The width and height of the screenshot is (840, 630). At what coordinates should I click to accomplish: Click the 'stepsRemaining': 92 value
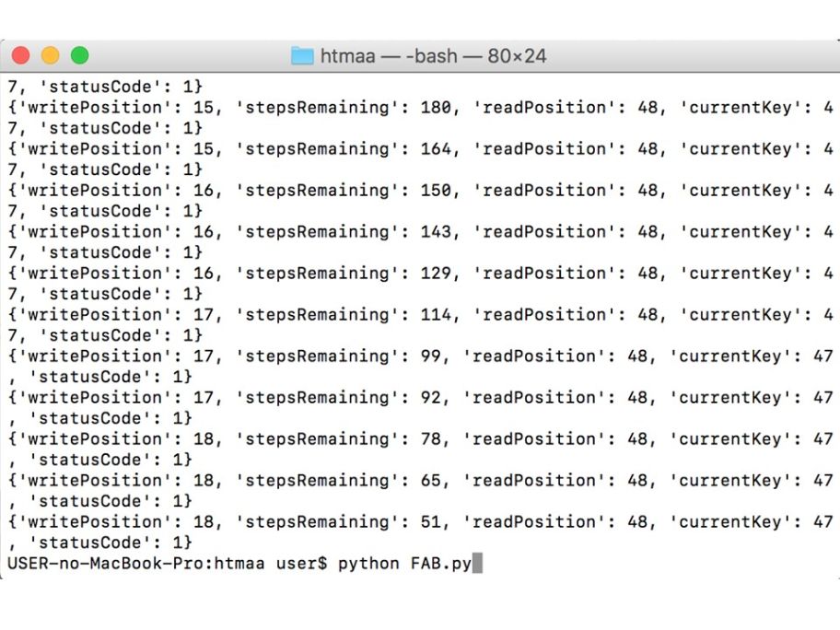(431, 398)
